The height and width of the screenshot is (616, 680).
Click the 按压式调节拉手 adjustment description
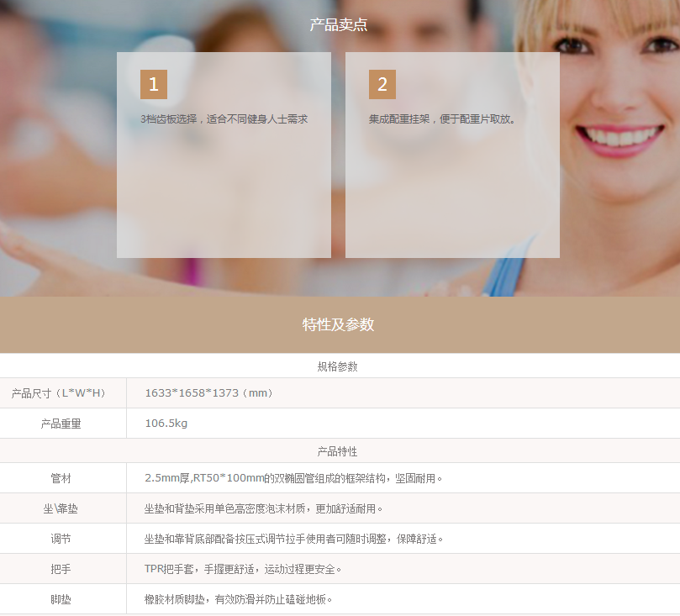click(x=293, y=539)
